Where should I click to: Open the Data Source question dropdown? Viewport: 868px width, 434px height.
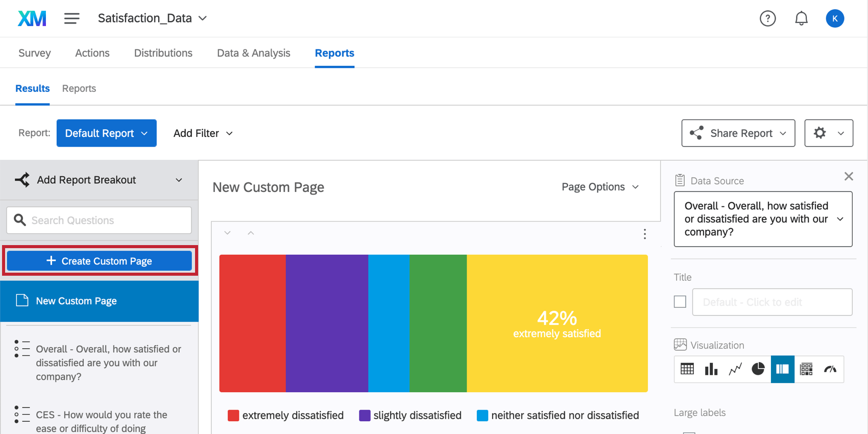pos(763,219)
